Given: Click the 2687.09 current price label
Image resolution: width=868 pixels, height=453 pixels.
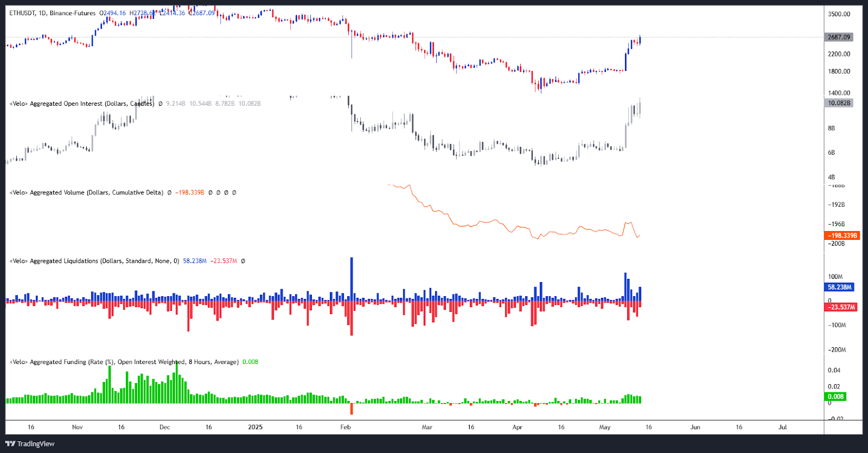Looking at the screenshot, I should (839, 37).
